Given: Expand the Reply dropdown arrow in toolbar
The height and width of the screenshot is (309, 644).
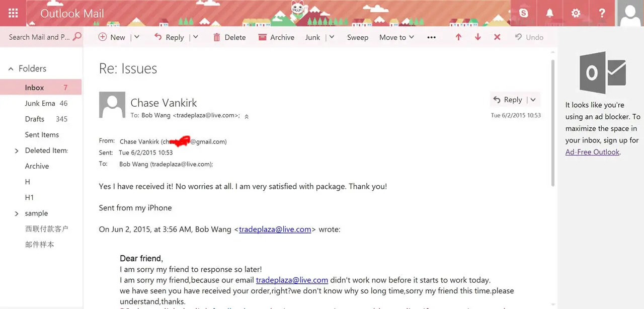Looking at the screenshot, I should point(195,37).
